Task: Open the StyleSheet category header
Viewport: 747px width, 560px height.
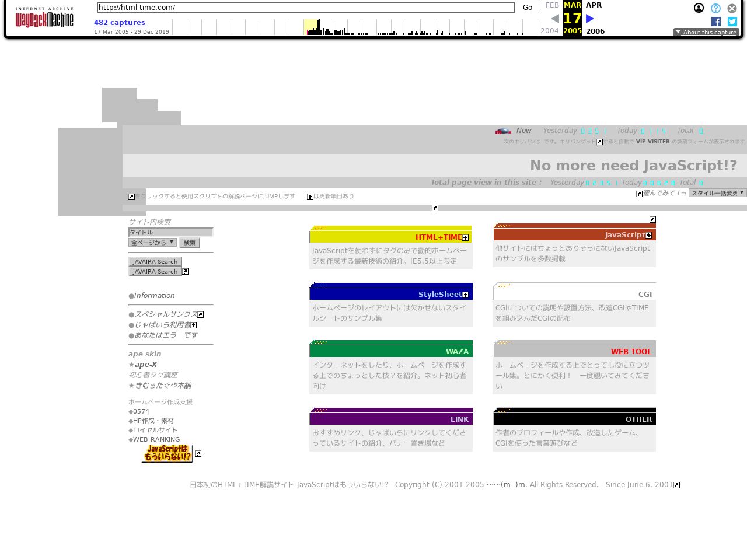Action: 390,294
